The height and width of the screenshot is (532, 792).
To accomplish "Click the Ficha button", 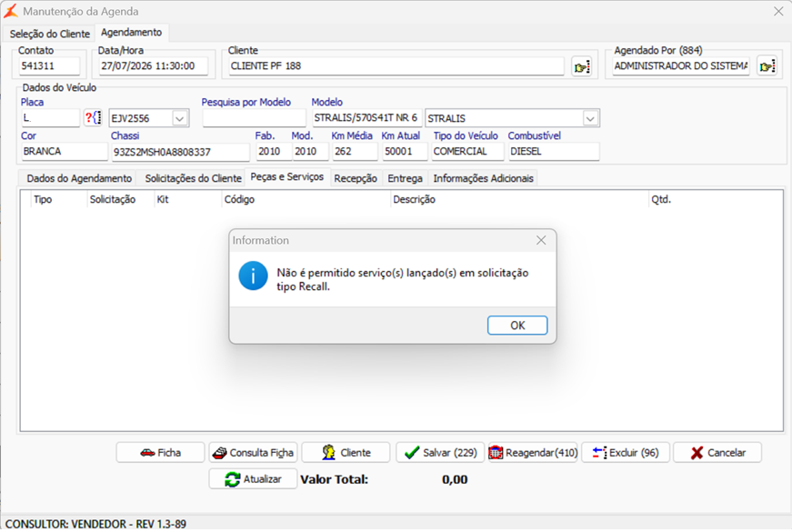I will (161, 453).
